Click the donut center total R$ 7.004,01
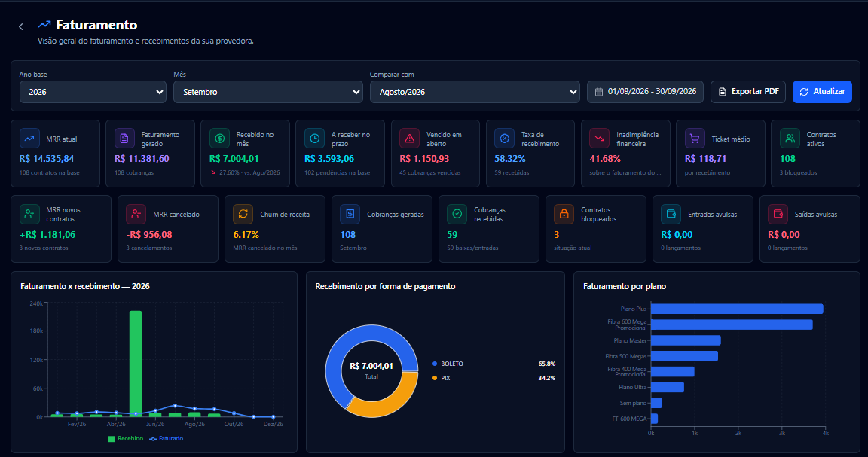Image resolution: width=868 pixels, height=457 pixels. point(371,366)
